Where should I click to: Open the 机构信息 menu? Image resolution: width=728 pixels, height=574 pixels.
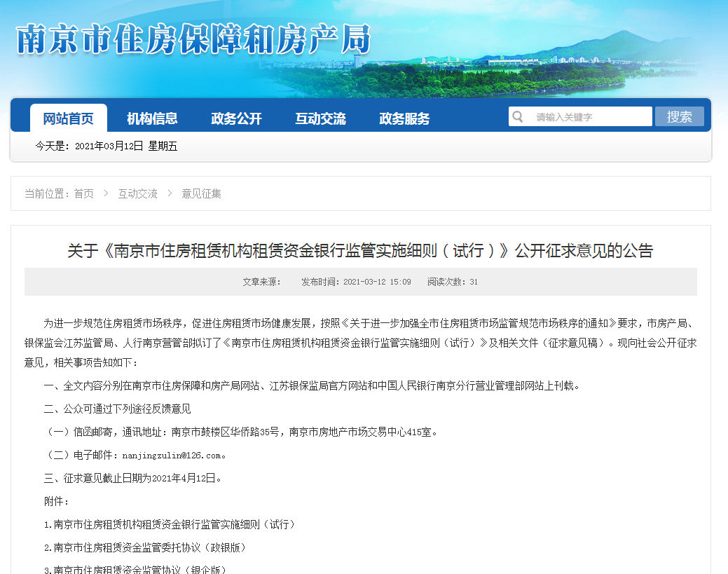(152, 118)
